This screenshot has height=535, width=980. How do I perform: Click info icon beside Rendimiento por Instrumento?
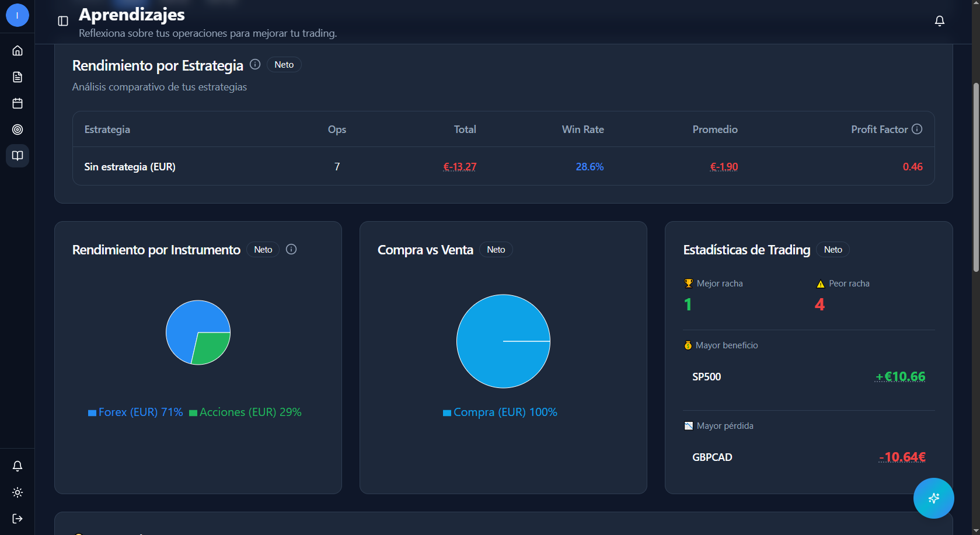pyautogui.click(x=291, y=249)
